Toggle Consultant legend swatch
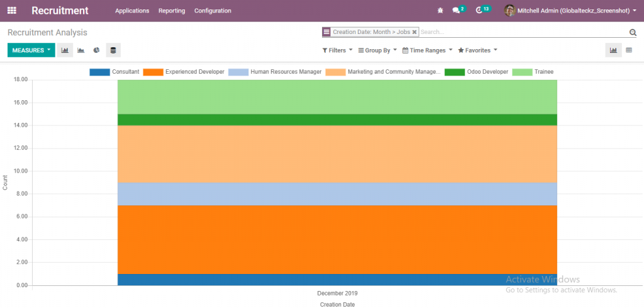Viewport: 644px width, 308px height. (100, 72)
